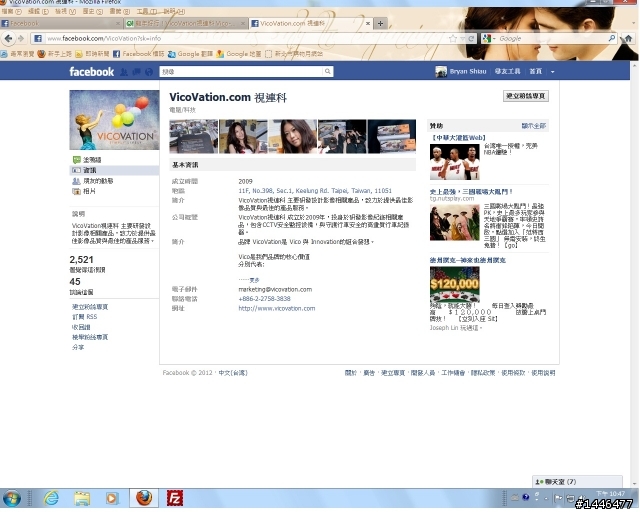Click the 首頁 home link in the Facebook bar
Screen dimensions: 640x512
(535, 71)
